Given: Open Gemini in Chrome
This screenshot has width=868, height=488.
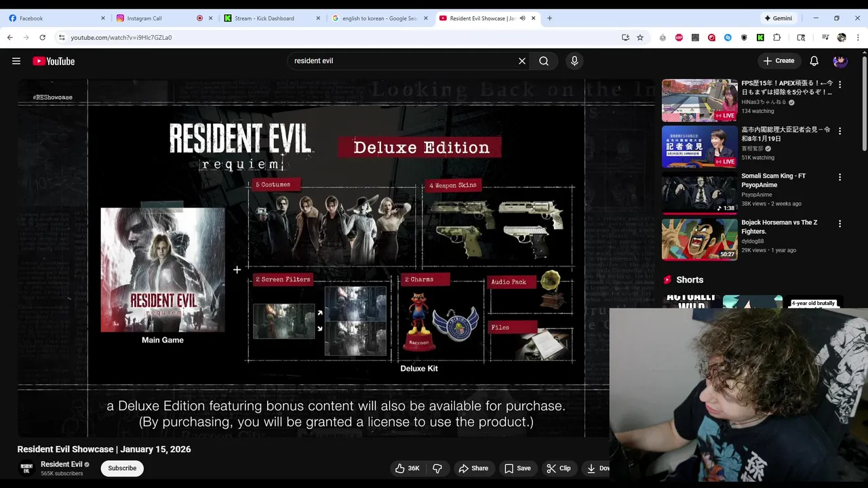Looking at the screenshot, I should pyautogui.click(x=778, y=18).
